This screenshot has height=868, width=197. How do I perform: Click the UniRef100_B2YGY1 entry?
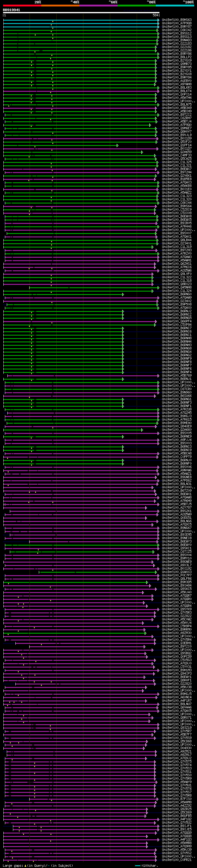(177, 71)
